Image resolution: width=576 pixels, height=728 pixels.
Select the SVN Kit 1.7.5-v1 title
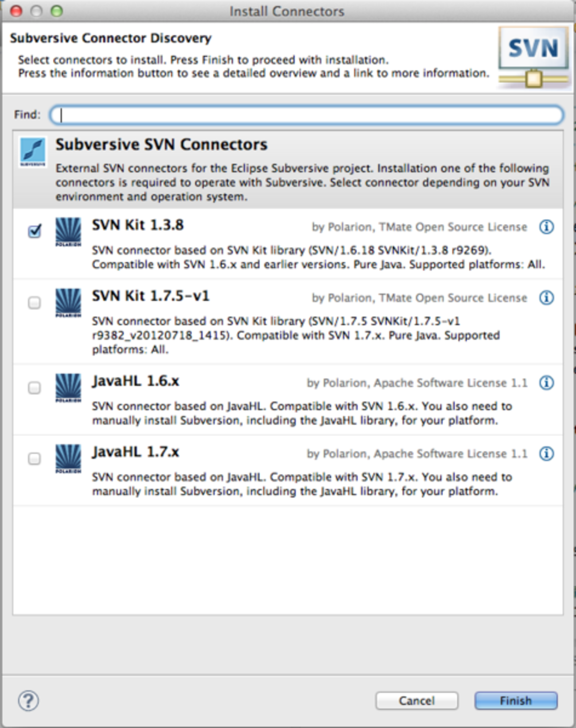pos(151,296)
